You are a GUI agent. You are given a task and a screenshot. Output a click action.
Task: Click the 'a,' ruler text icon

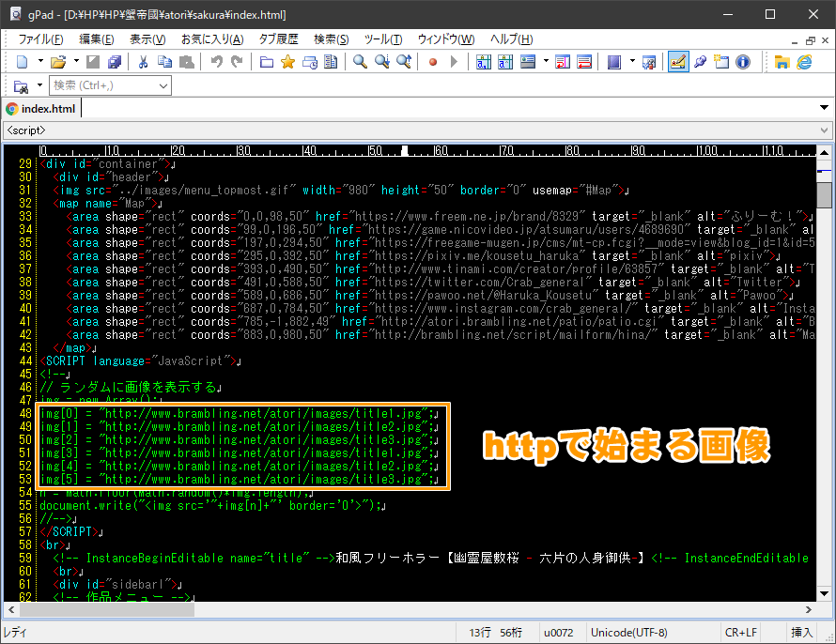[x=484, y=62]
